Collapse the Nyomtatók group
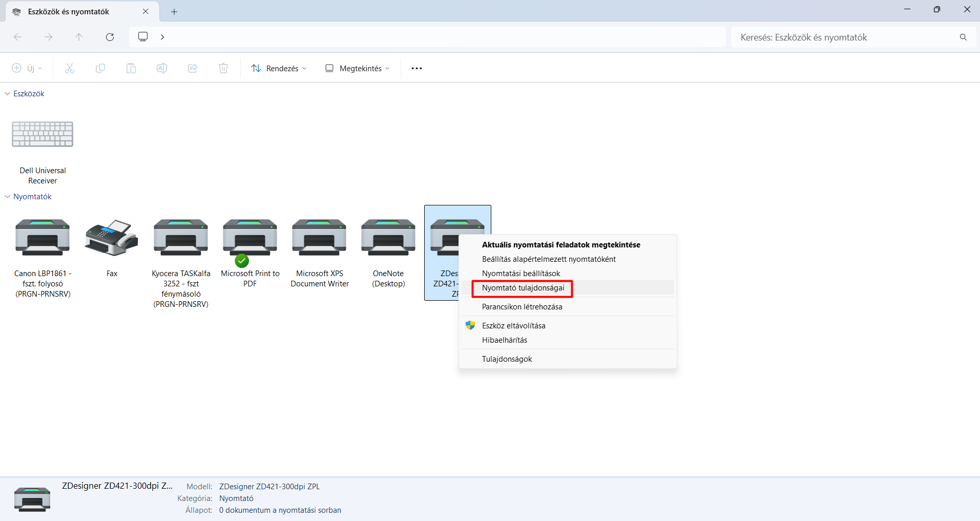The width and height of the screenshot is (980, 521). [7, 197]
